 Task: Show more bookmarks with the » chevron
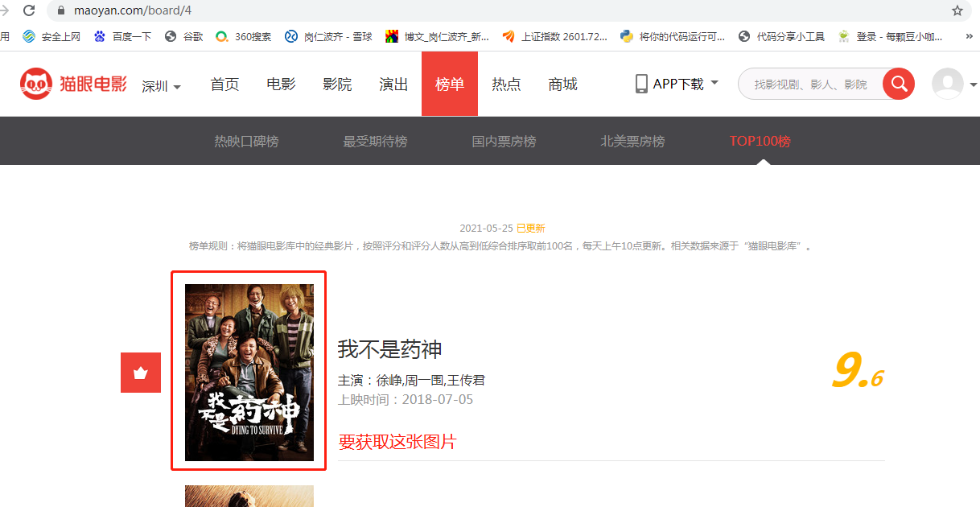pos(969,36)
